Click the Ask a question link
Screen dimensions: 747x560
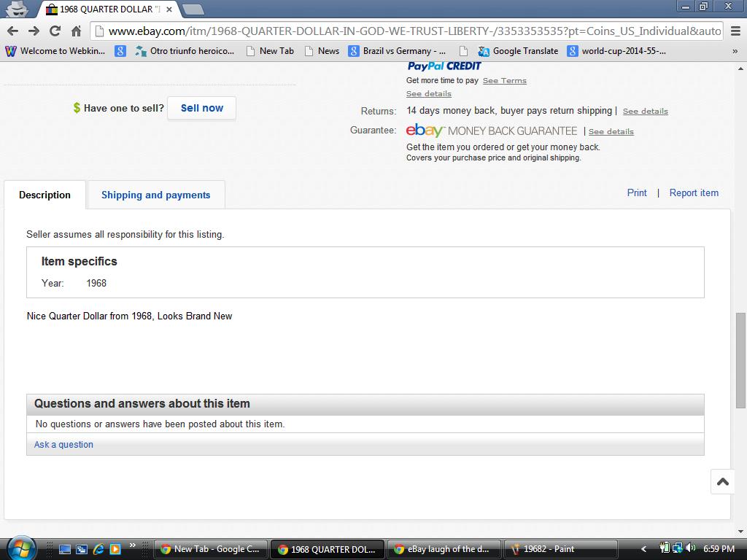pos(63,445)
